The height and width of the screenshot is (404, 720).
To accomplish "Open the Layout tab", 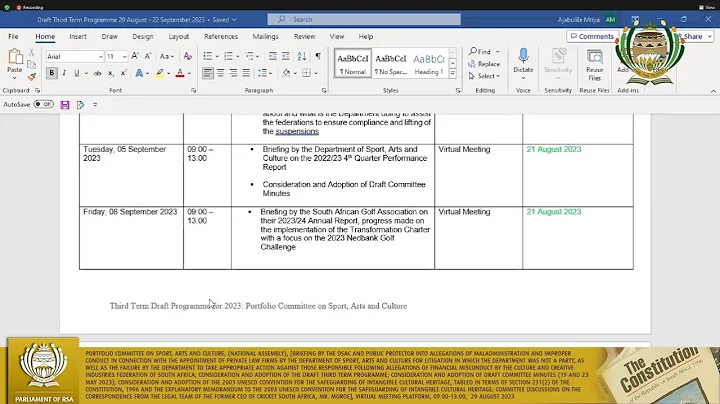I will coord(179,36).
